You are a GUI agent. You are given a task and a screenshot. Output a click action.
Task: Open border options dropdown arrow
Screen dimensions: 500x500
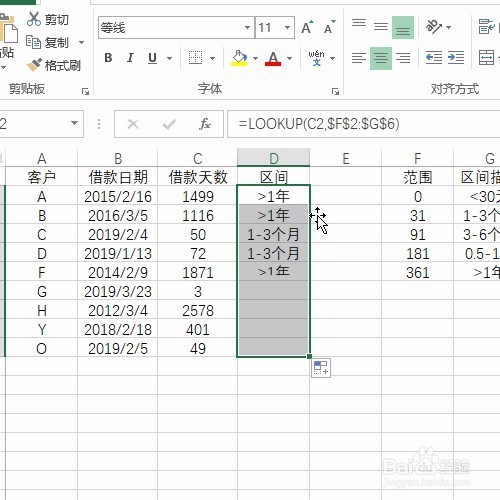point(212,58)
